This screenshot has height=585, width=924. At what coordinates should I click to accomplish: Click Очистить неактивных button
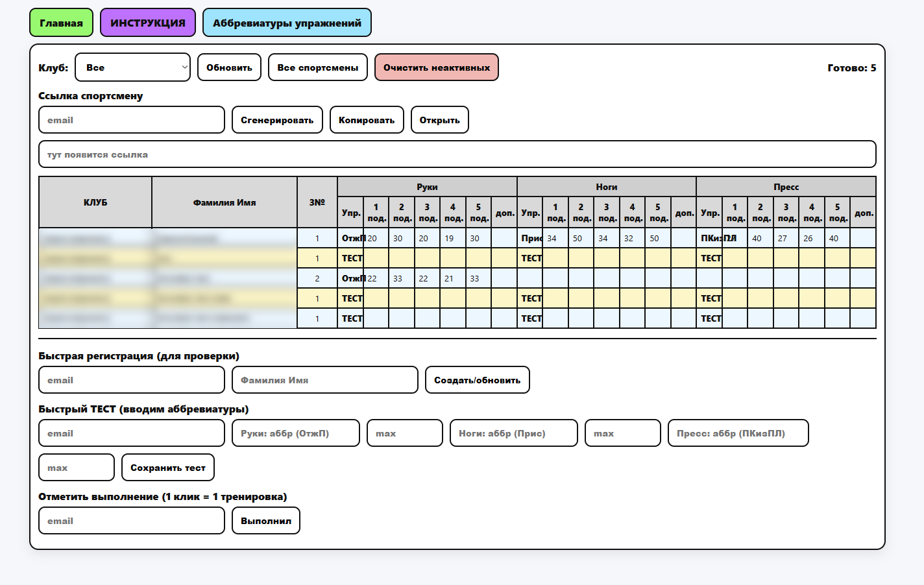[436, 67]
